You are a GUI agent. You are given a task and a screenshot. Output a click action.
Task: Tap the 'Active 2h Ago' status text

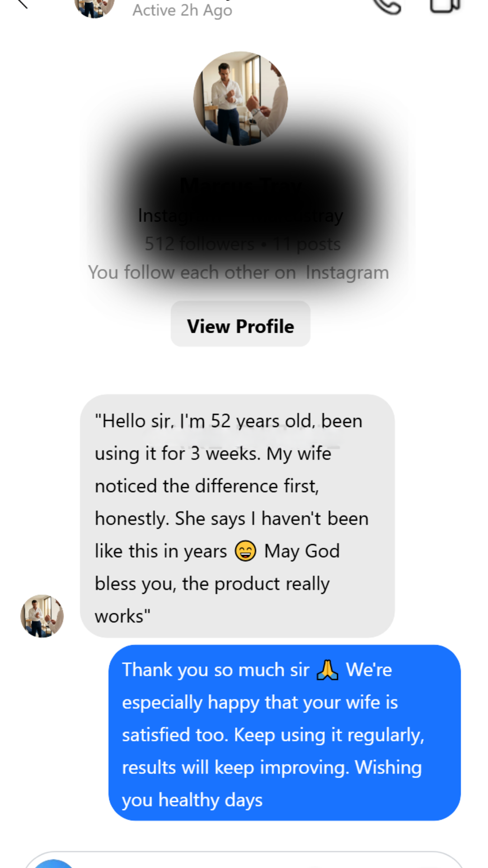pos(182,10)
